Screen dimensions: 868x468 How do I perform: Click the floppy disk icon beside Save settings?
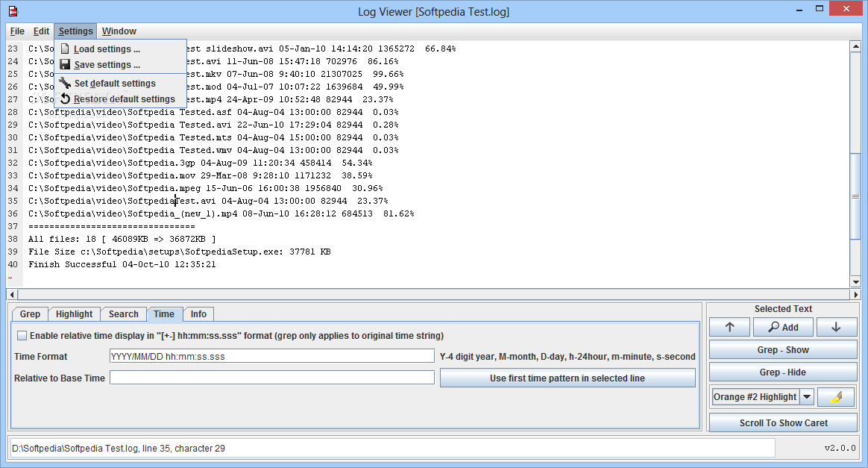click(x=66, y=65)
